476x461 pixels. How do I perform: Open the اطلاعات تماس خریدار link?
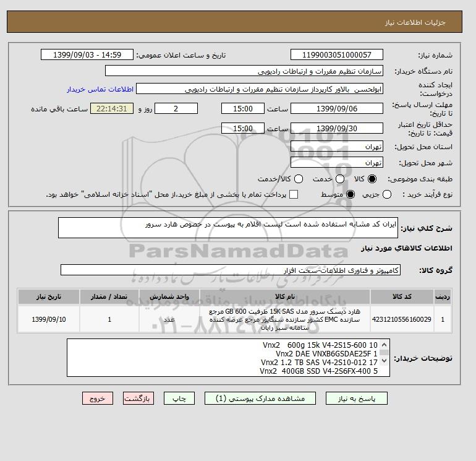[100, 89]
